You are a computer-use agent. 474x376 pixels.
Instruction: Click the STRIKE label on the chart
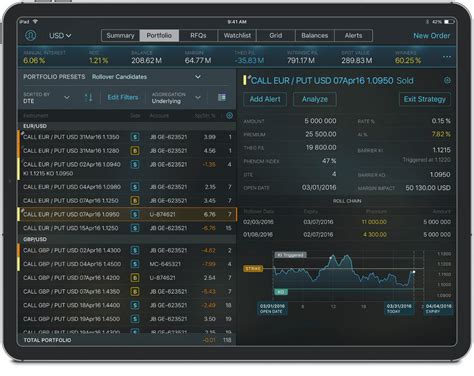tap(253, 269)
